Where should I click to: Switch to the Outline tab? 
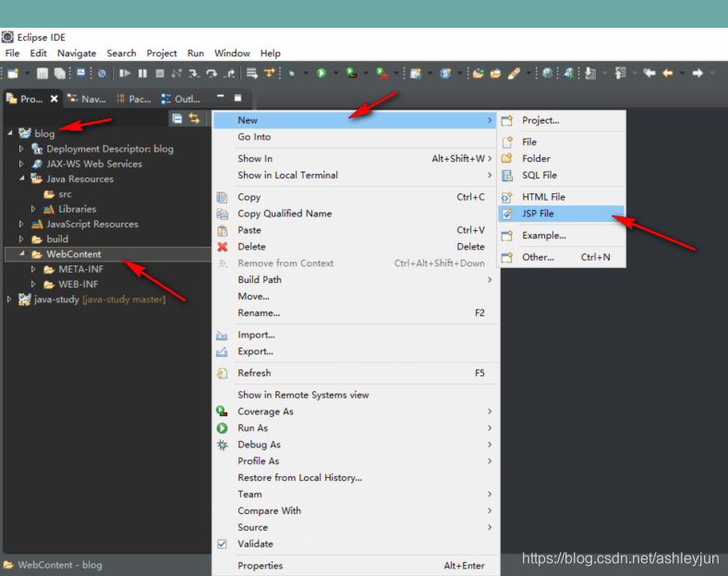[180, 99]
